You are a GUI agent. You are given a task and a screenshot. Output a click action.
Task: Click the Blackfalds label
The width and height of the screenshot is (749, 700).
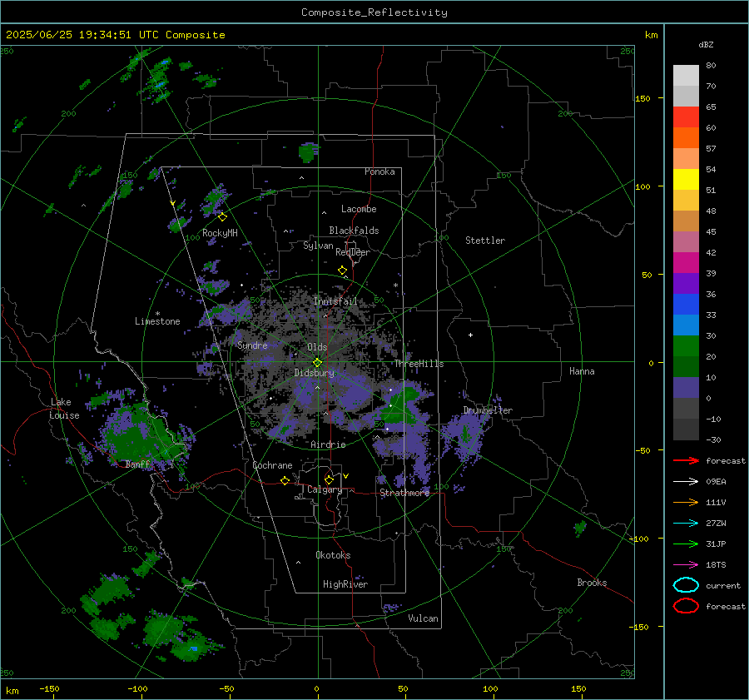[354, 231]
